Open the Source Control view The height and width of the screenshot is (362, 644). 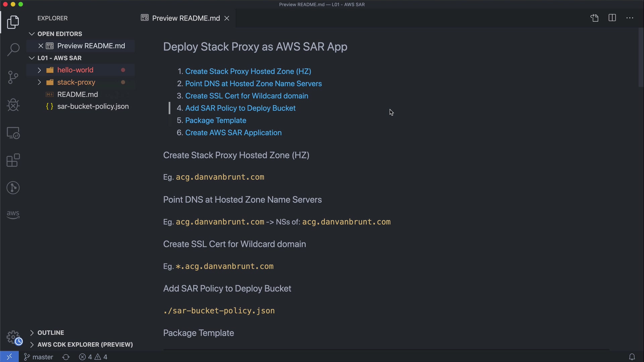(13, 77)
